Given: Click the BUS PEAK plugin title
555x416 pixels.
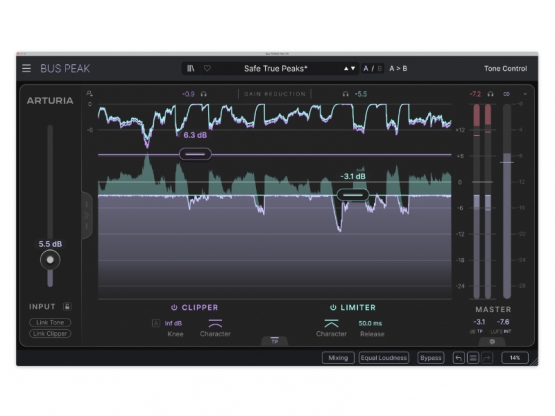Looking at the screenshot, I should coord(65,68).
